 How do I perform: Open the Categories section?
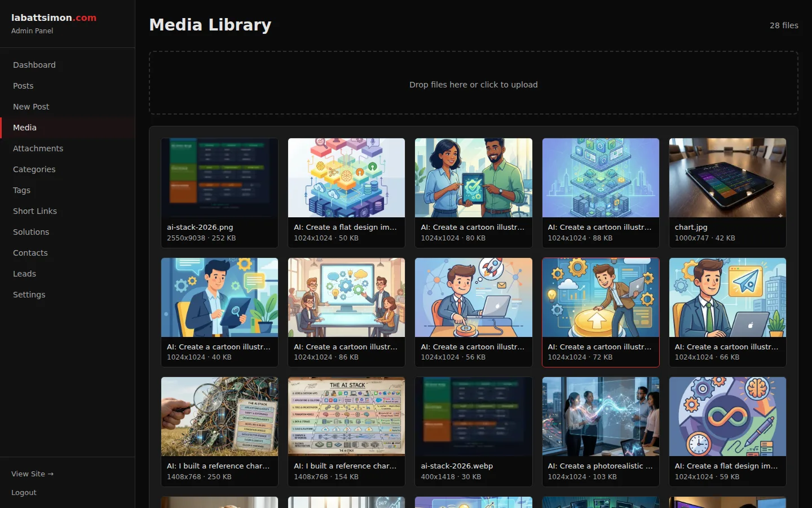(34, 169)
